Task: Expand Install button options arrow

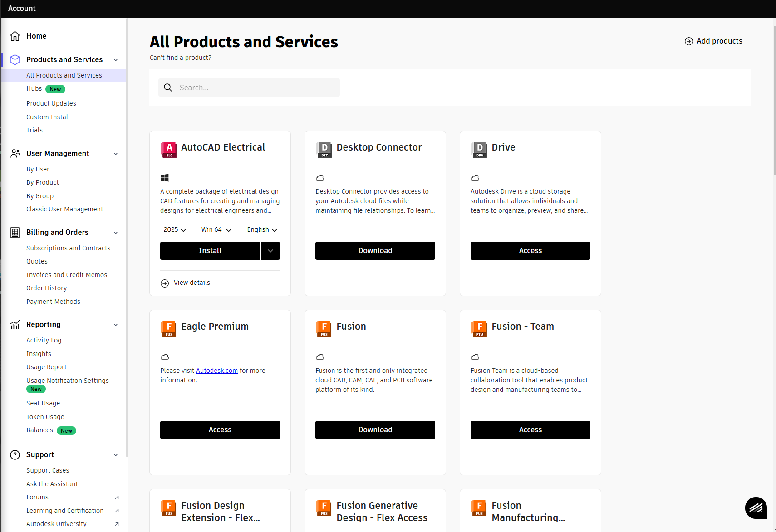Action: click(270, 251)
